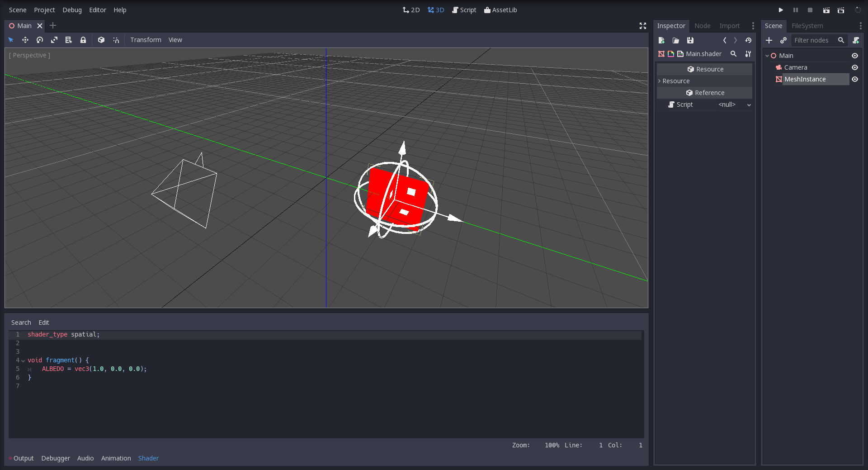Screen dimensions: 868x470
Task: Open the Project menu
Action: pos(44,10)
